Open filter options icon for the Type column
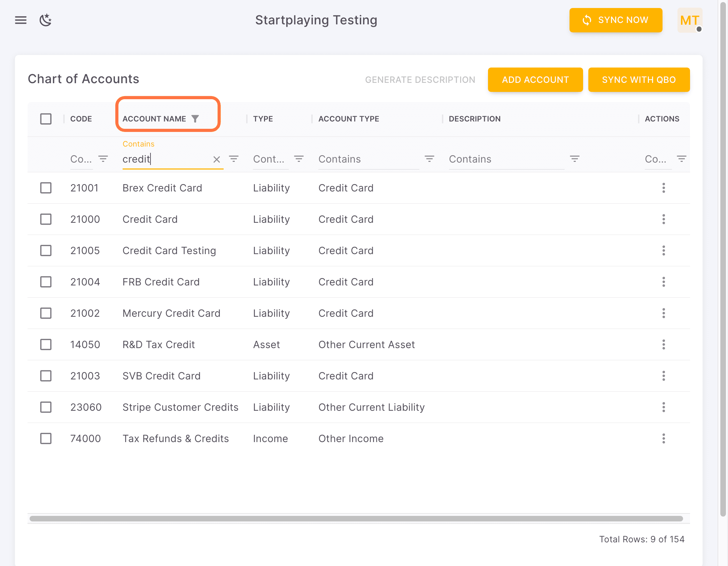728x566 pixels. click(x=299, y=159)
